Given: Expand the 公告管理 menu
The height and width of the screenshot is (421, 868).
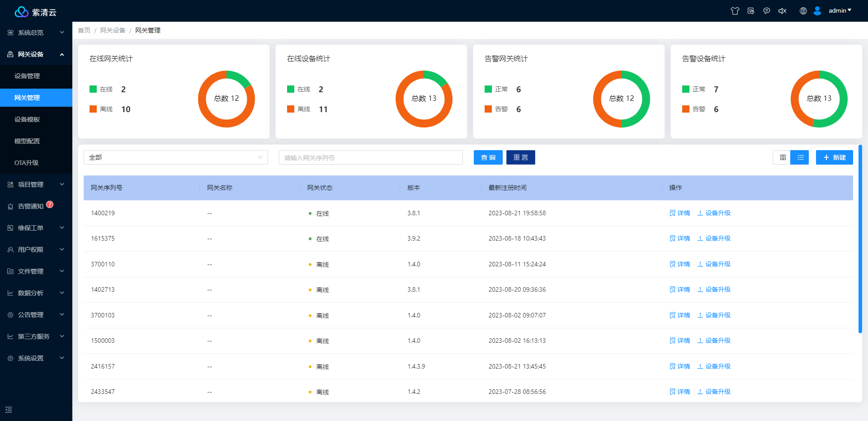Looking at the screenshot, I should [x=36, y=315].
